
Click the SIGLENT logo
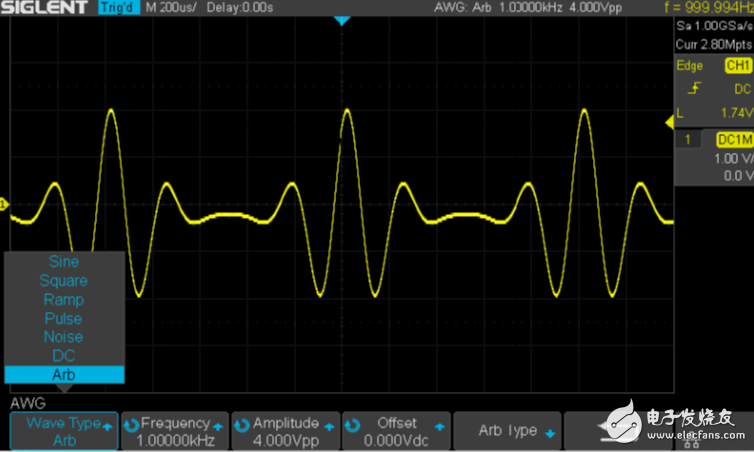click(x=48, y=9)
